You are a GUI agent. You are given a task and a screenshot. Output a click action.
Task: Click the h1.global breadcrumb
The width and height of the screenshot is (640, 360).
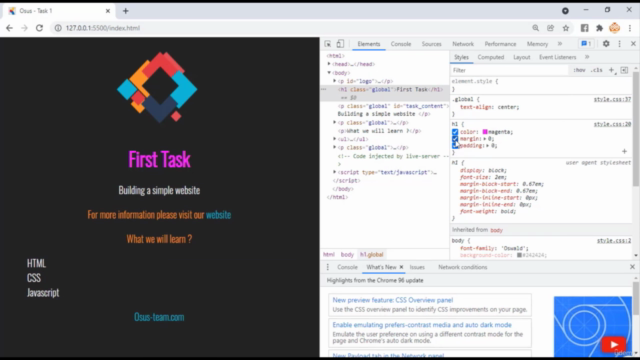371,254
